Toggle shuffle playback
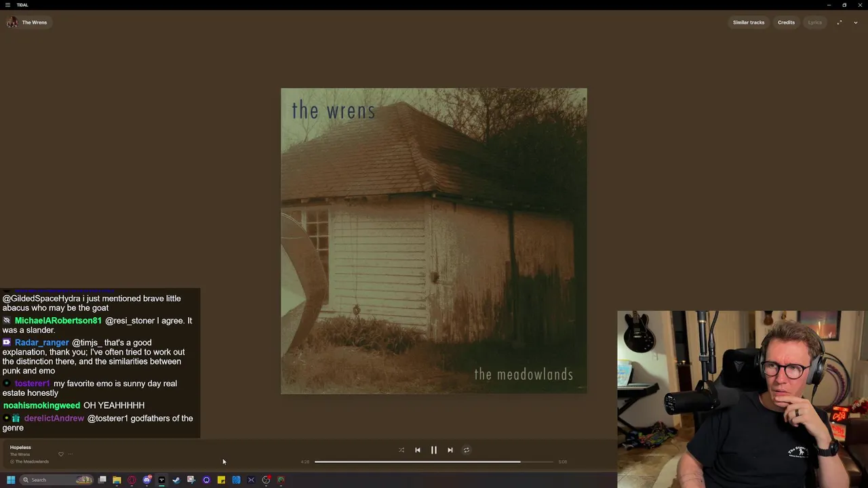The image size is (868, 488). click(401, 450)
